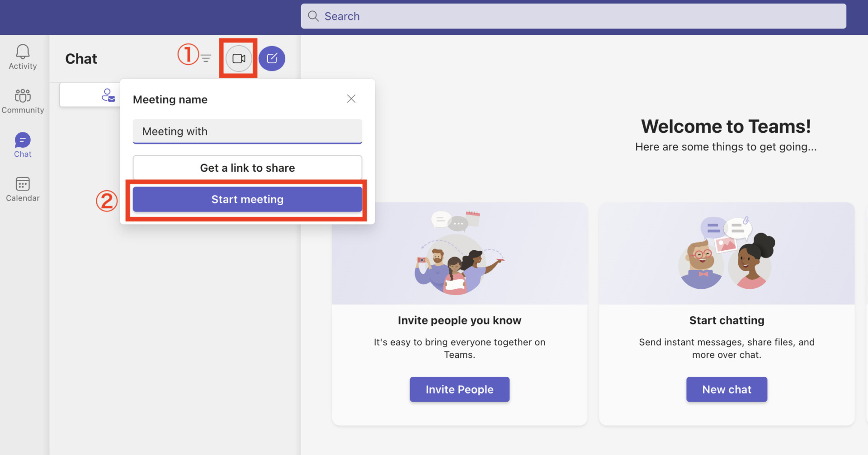Click inside the Meeting name input

[247, 131]
